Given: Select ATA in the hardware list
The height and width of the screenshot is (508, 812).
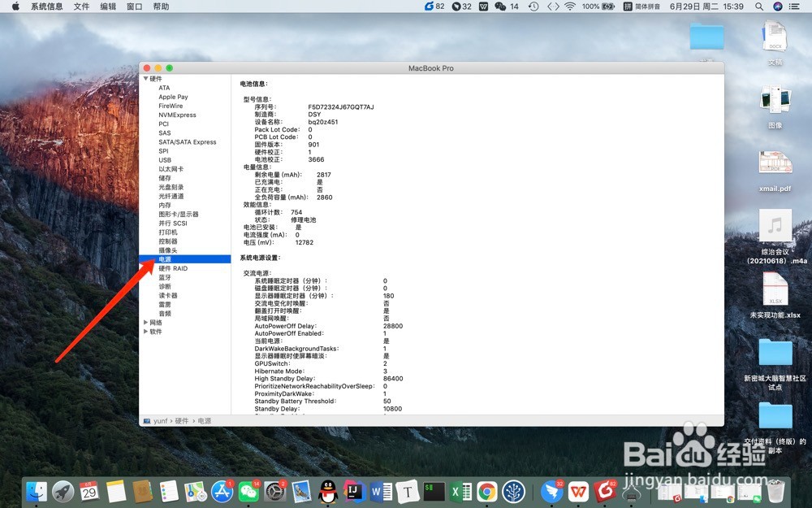Looking at the screenshot, I should point(164,88).
